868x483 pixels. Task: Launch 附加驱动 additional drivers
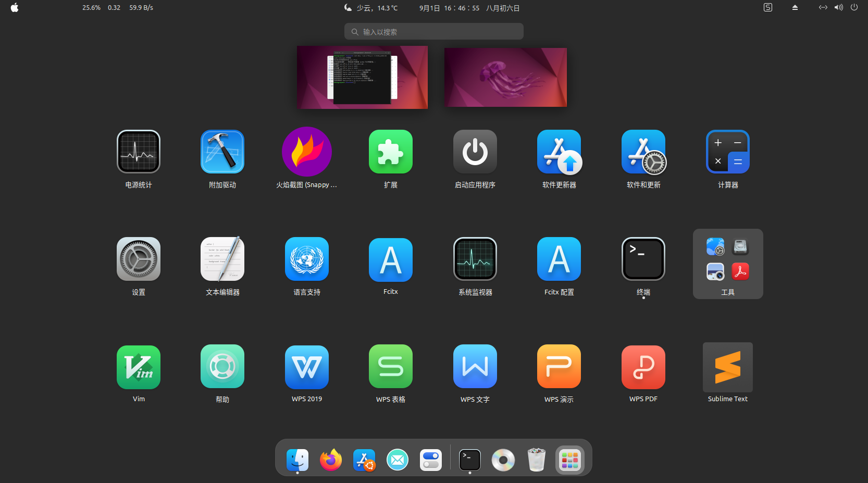pos(222,152)
